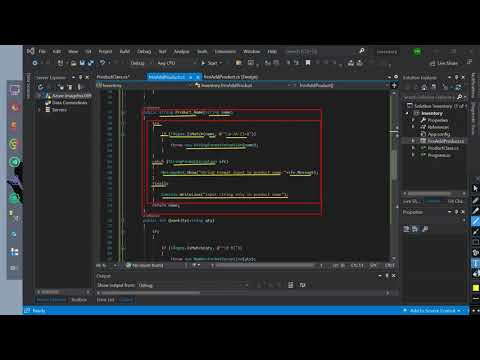480x360 pixels.
Task: Open the Analyze menu
Action: click(x=182, y=51)
